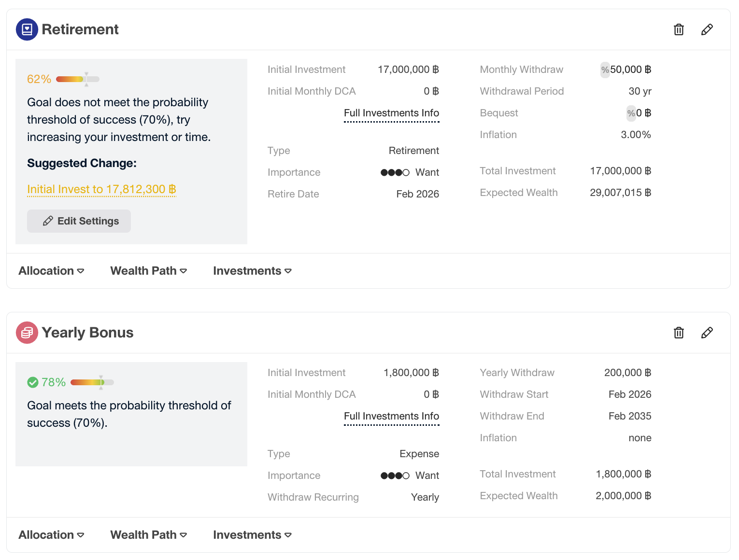Click the green success checkmark icon
The width and height of the screenshot is (739, 560).
pyautogui.click(x=33, y=382)
